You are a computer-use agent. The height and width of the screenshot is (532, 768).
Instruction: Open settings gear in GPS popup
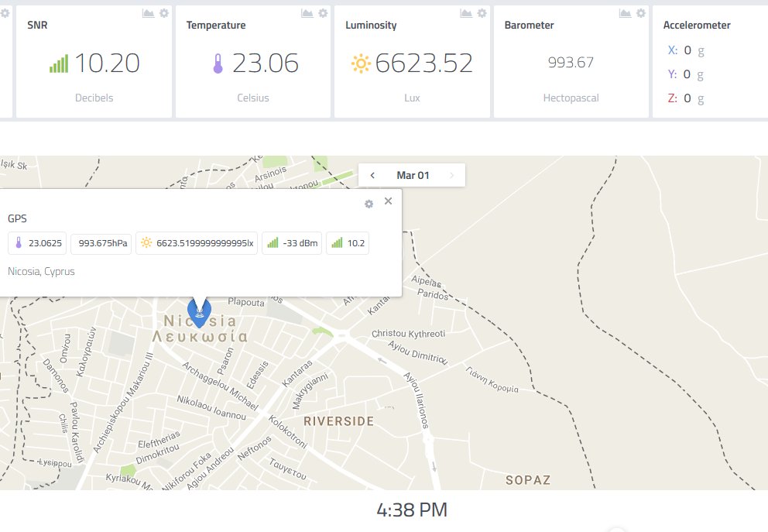pyautogui.click(x=369, y=204)
